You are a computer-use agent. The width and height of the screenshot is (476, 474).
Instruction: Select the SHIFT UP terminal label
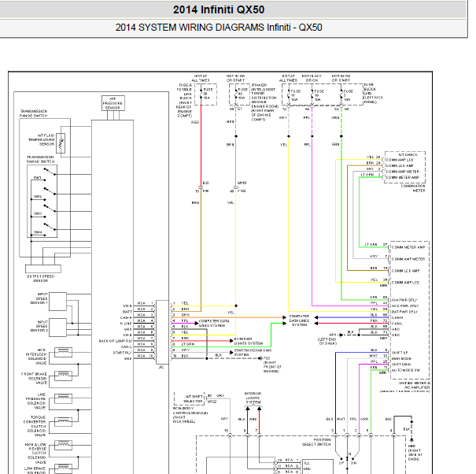(x=400, y=353)
